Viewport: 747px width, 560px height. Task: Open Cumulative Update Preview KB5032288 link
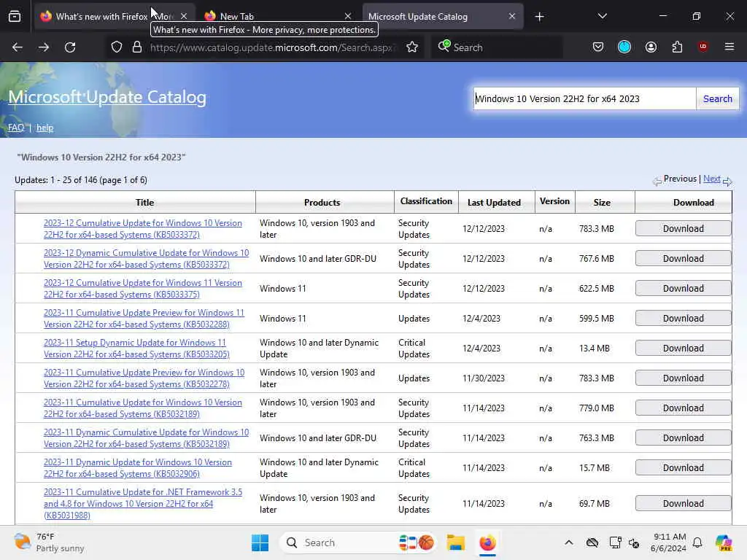tap(144, 319)
